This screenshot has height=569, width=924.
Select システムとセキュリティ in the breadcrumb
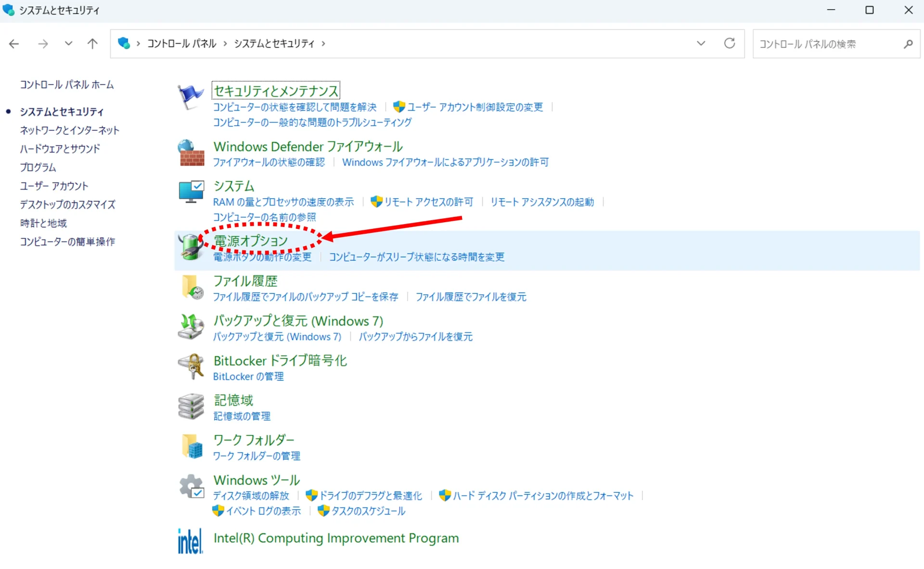(x=274, y=44)
